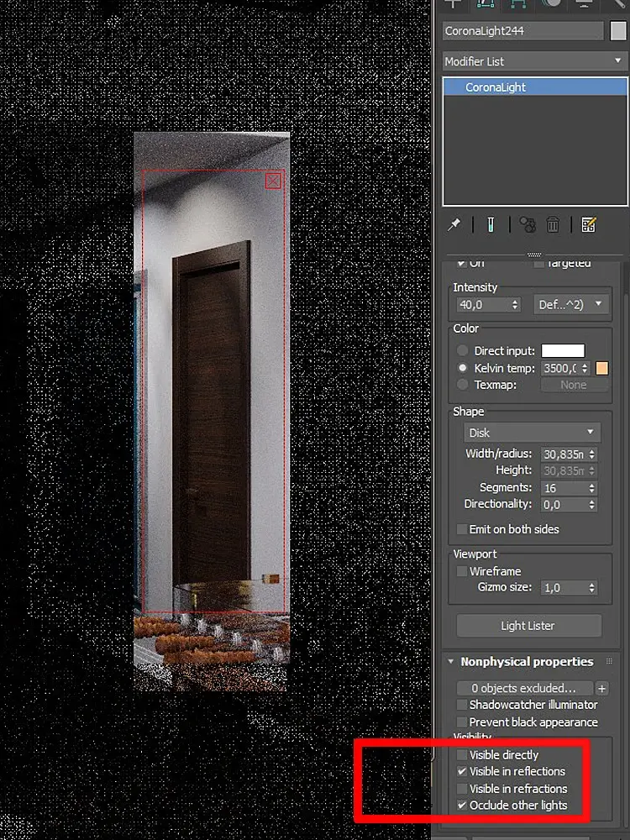This screenshot has width=630, height=840.
Task: Open the Modifier List dropdown
Action: click(534, 61)
